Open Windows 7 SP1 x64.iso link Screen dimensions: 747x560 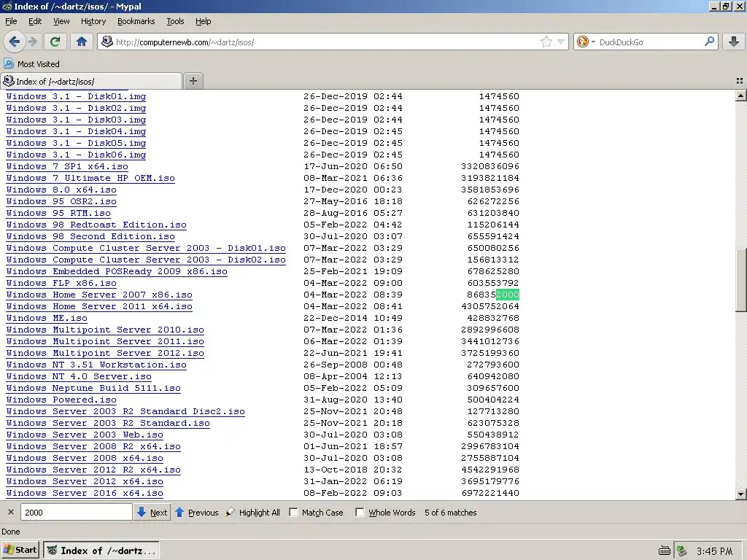[x=67, y=166]
